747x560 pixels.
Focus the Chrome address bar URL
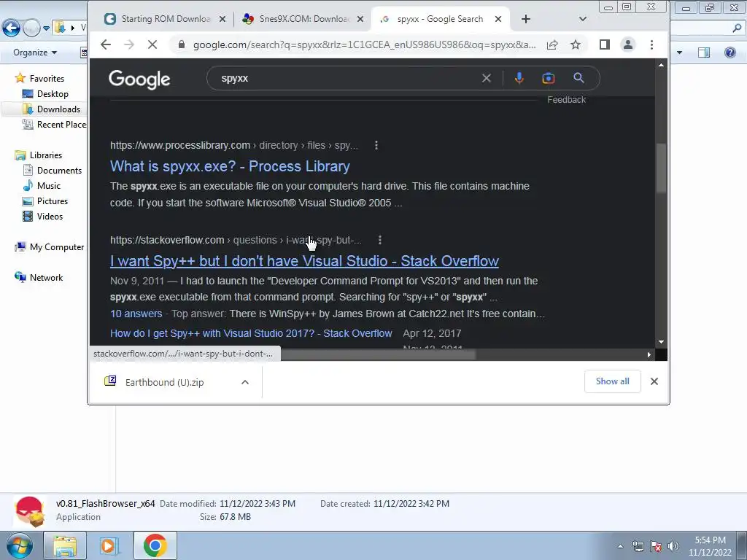[364, 44]
